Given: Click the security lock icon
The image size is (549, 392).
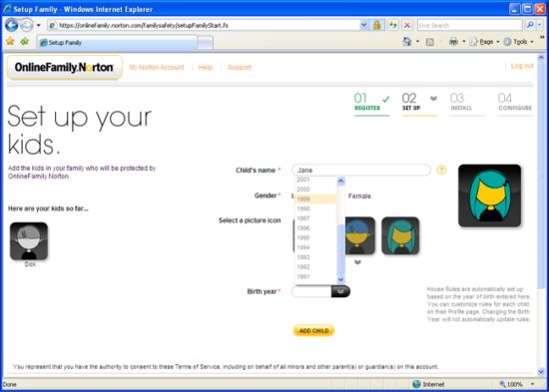Looking at the screenshot, I should [x=376, y=25].
